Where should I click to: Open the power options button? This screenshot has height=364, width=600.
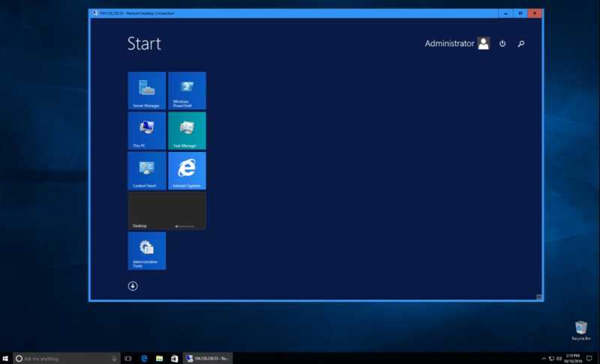[502, 43]
